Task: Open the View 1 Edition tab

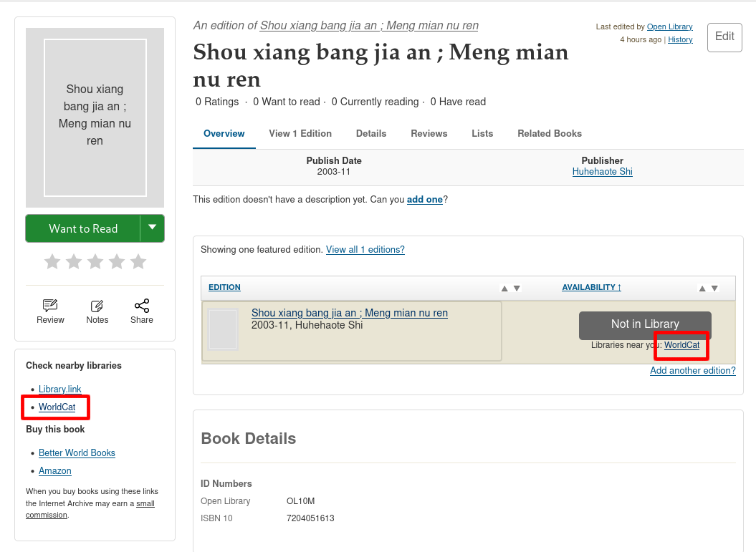Action: (x=300, y=133)
